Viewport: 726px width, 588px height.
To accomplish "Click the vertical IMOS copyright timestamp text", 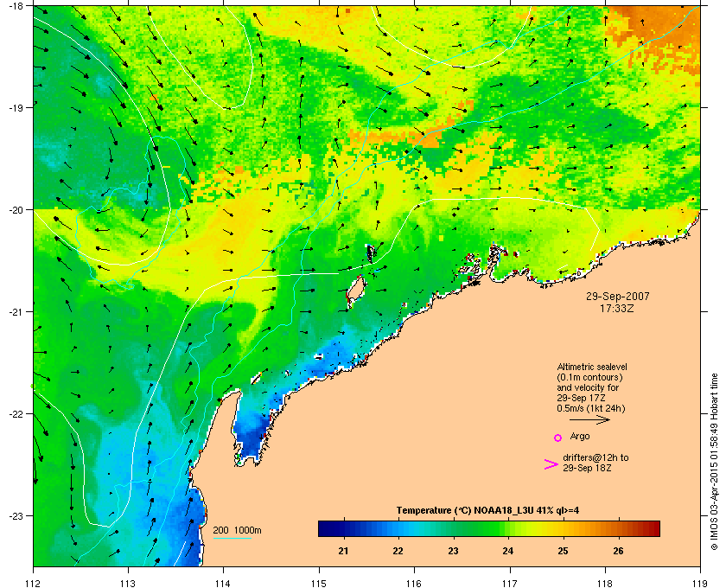I will click(714, 460).
